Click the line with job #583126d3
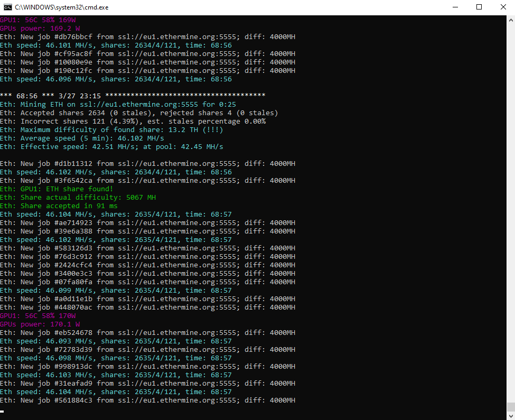 point(147,248)
